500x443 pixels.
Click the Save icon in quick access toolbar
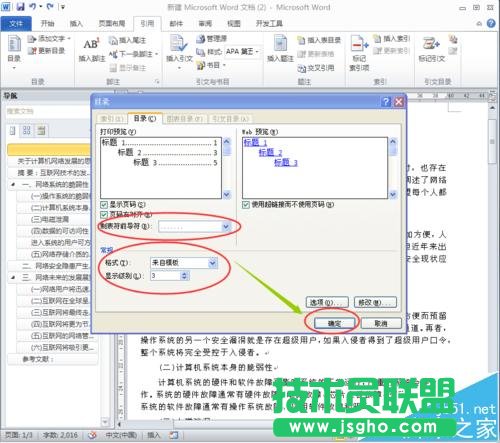coord(20,6)
